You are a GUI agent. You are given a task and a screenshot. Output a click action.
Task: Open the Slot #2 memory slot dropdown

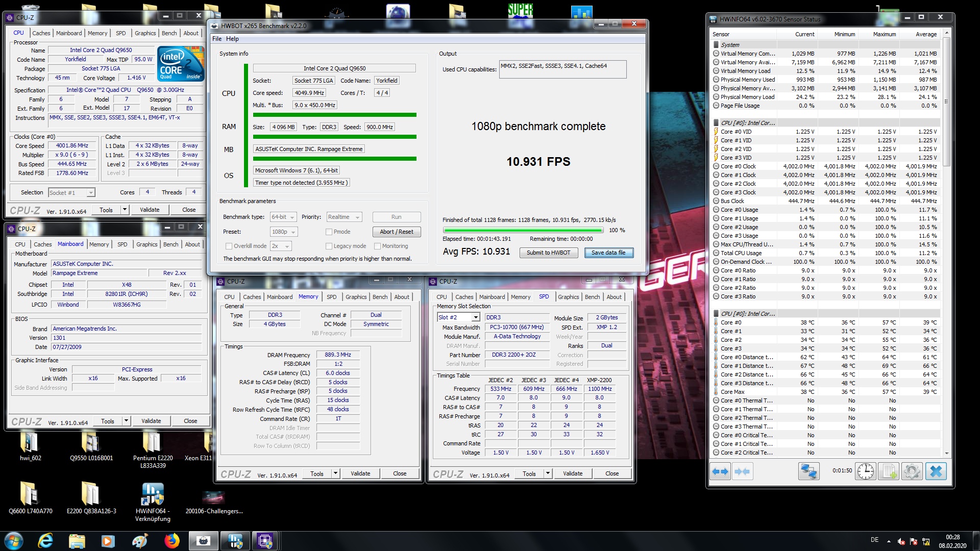(x=458, y=317)
